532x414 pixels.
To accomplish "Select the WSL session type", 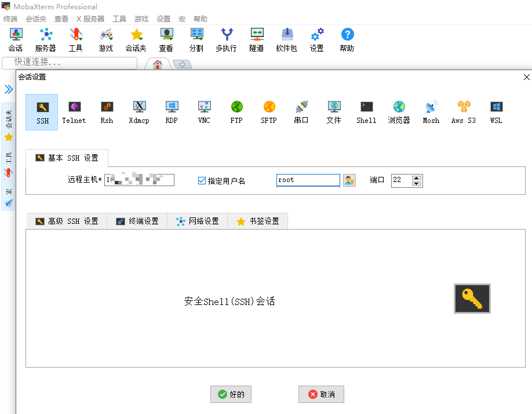I will click(x=496, y=112).
